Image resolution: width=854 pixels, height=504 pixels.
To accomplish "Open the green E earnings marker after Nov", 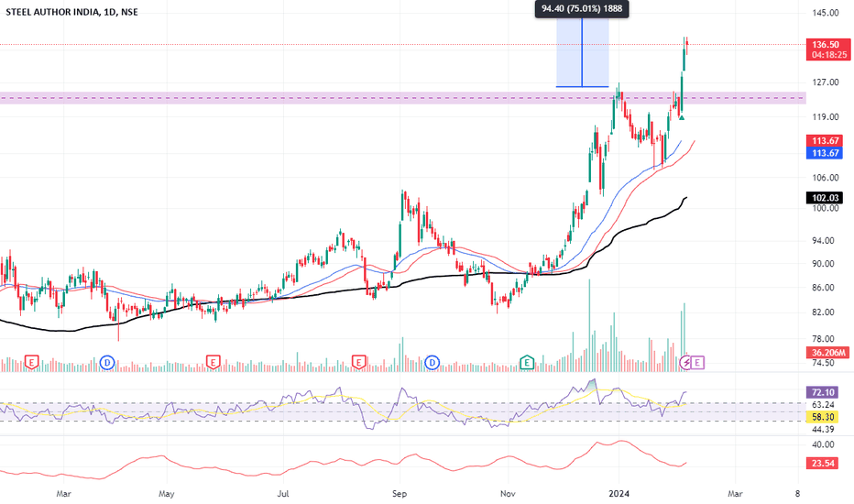I will [527, 362].
